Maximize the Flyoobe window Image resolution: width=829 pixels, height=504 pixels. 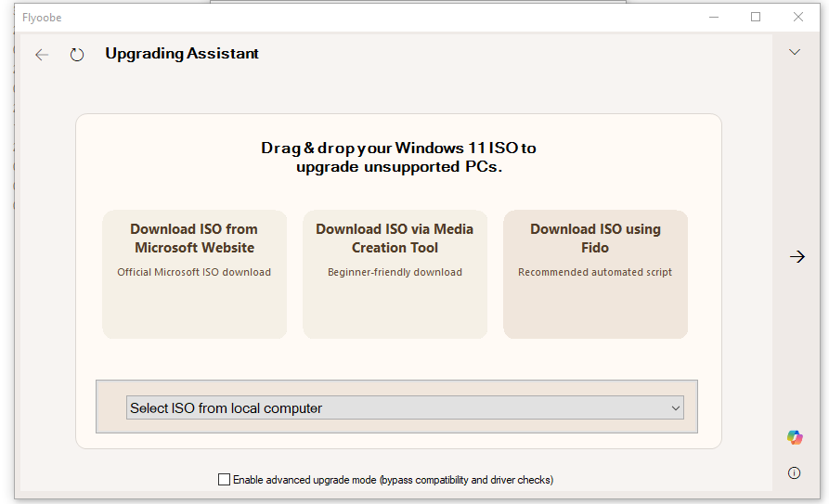click(756, 17)
